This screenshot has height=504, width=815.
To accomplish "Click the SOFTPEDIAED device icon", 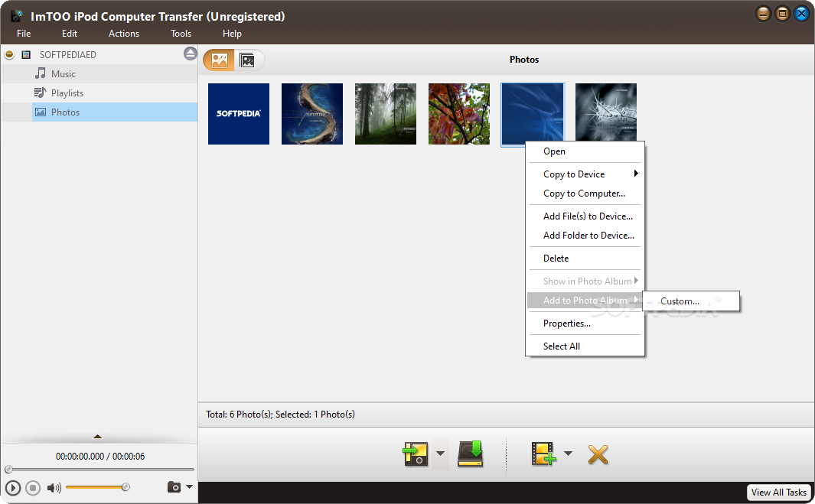I will click(x=26, y=54).
